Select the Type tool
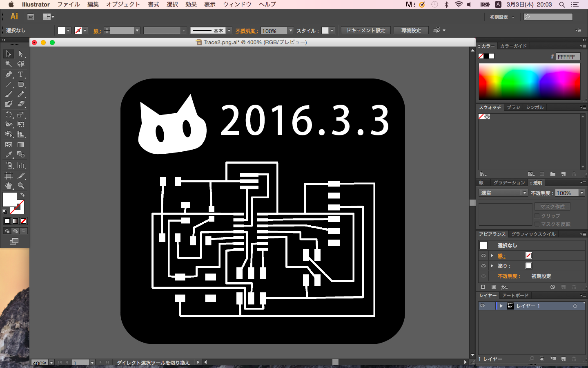 point(21,74)
